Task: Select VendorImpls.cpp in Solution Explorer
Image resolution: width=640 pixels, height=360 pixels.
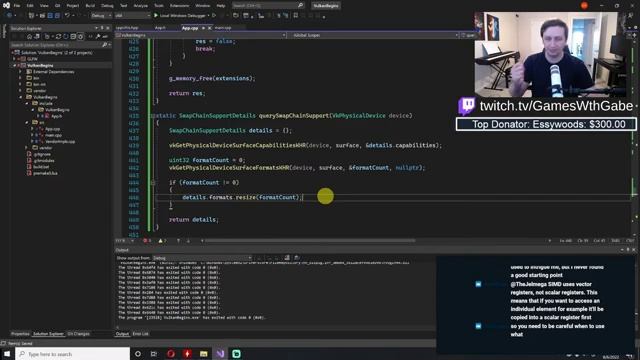Action: point(60,142)
